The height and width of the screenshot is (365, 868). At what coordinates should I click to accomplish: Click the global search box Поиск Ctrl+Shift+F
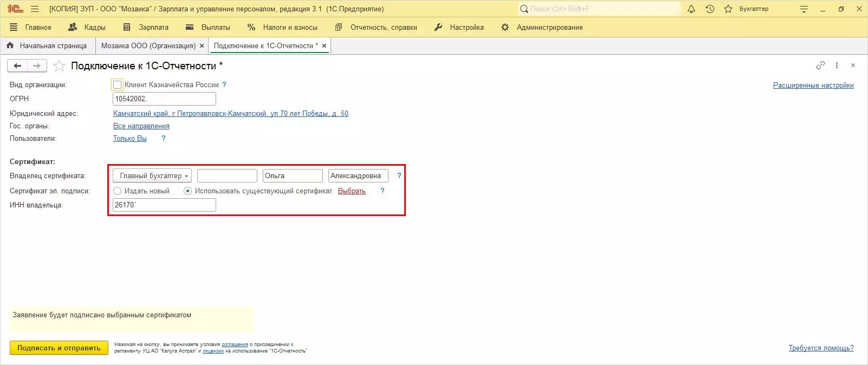[599, 9]
